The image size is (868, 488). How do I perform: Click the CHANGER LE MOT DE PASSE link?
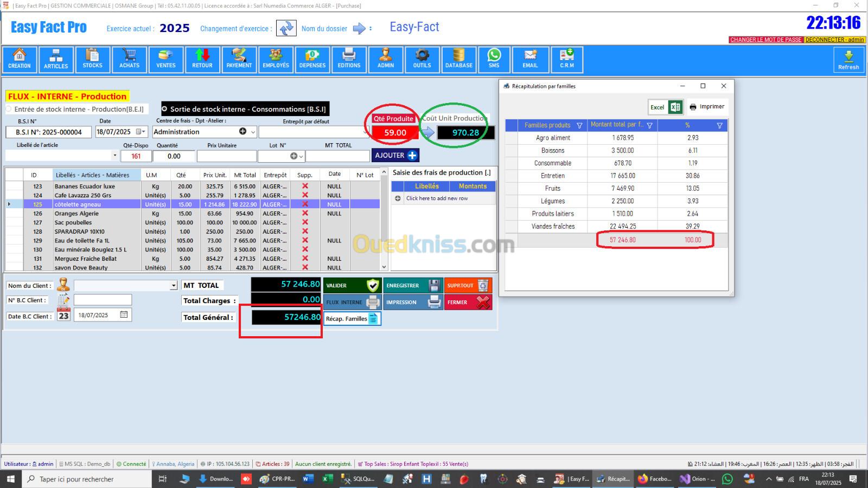tap(765, 40)
